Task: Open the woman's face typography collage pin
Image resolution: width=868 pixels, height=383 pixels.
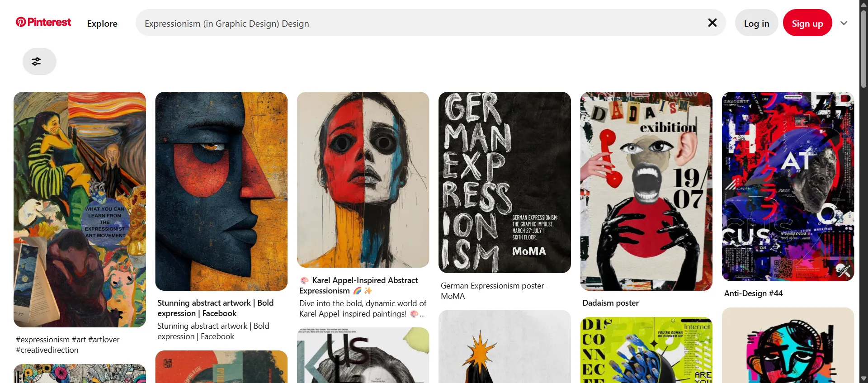Action: [x=363, y=355]
